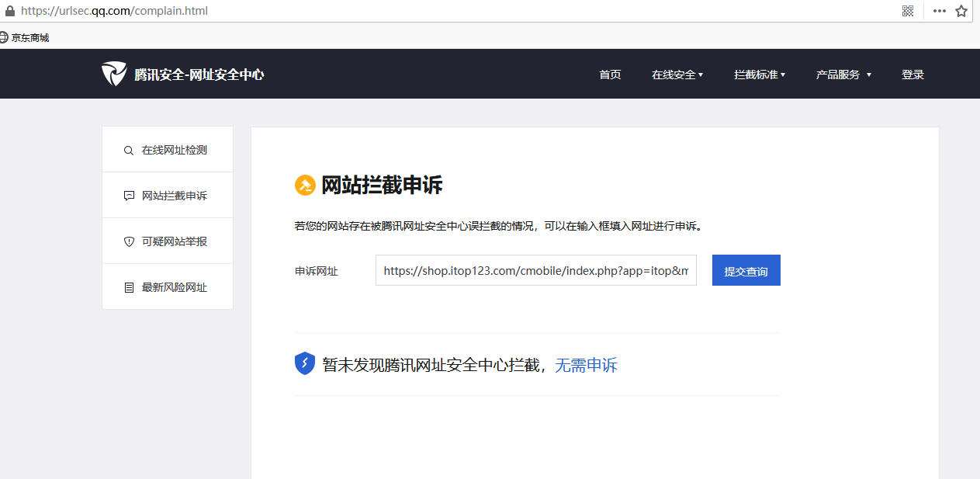The height and width of the screenshot is (479, 980).
Task: Open the 京东商城 bookmark
Action: [24, 37]
